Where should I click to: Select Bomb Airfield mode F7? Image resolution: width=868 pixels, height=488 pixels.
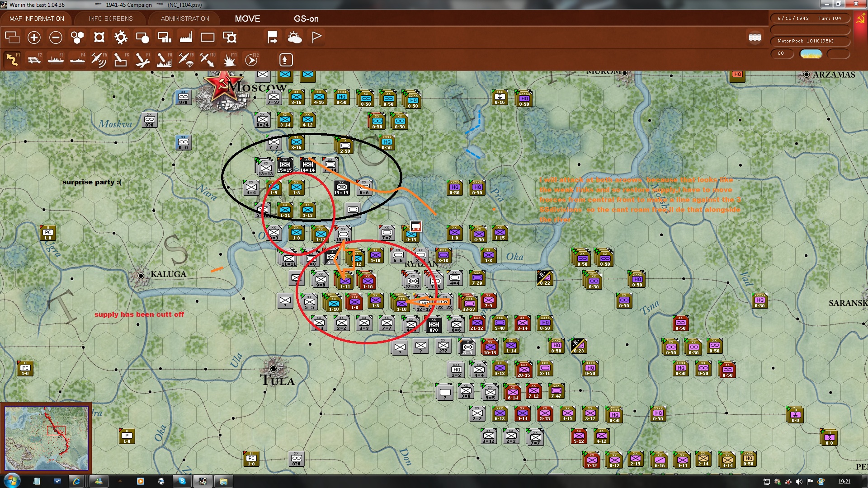click(x=142, y=59)
